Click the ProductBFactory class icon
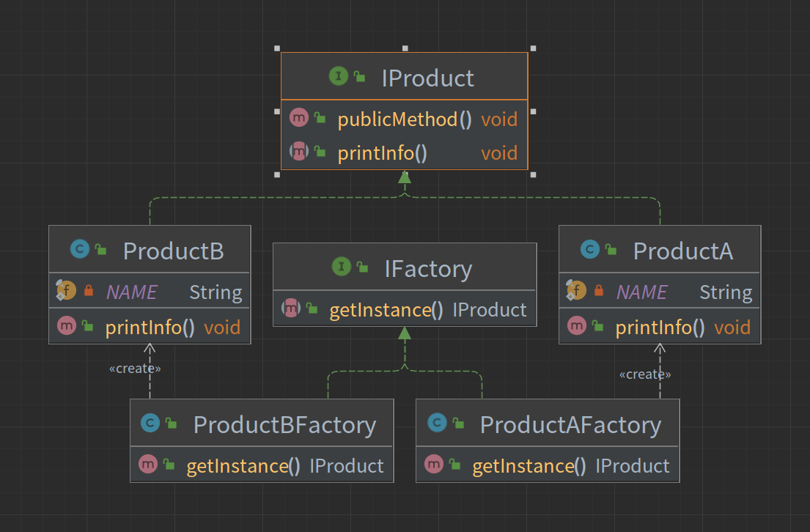 point(150,424)
